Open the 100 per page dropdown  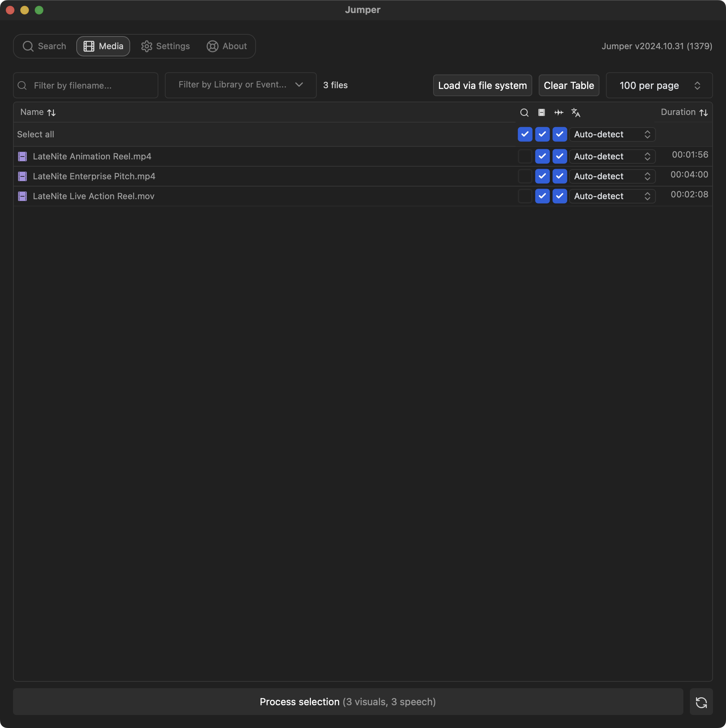coord(659,86)
